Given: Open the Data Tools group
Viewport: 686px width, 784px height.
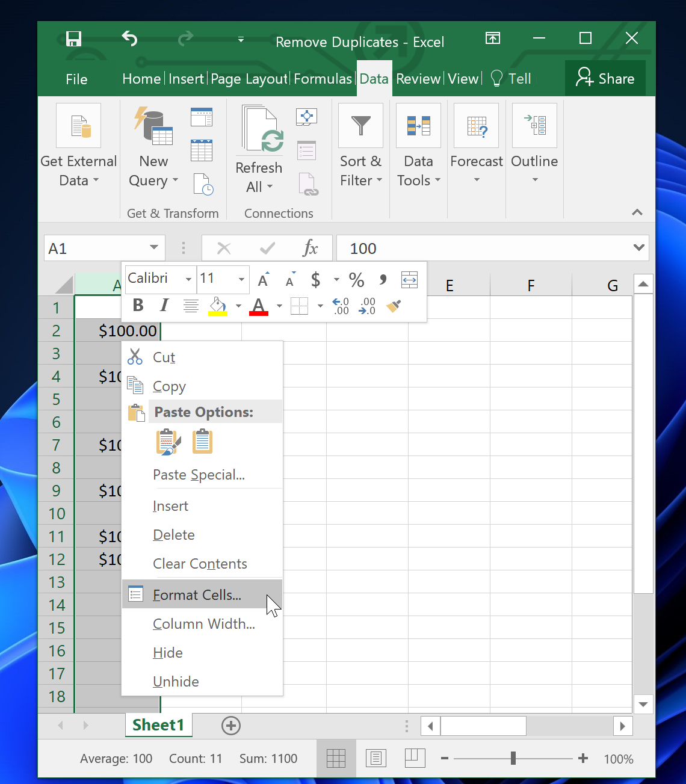Looking at the screenshot, I should [x=419, y=146].
